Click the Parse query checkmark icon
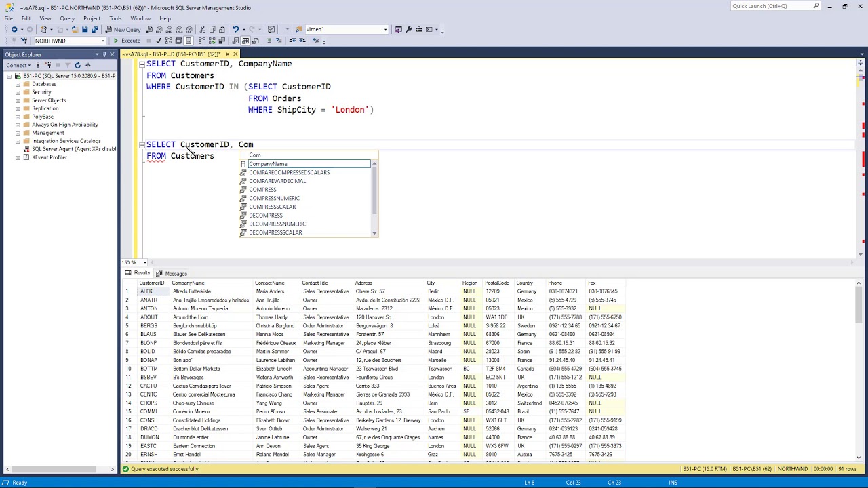 pyautogui.click(x=159, y=41)
